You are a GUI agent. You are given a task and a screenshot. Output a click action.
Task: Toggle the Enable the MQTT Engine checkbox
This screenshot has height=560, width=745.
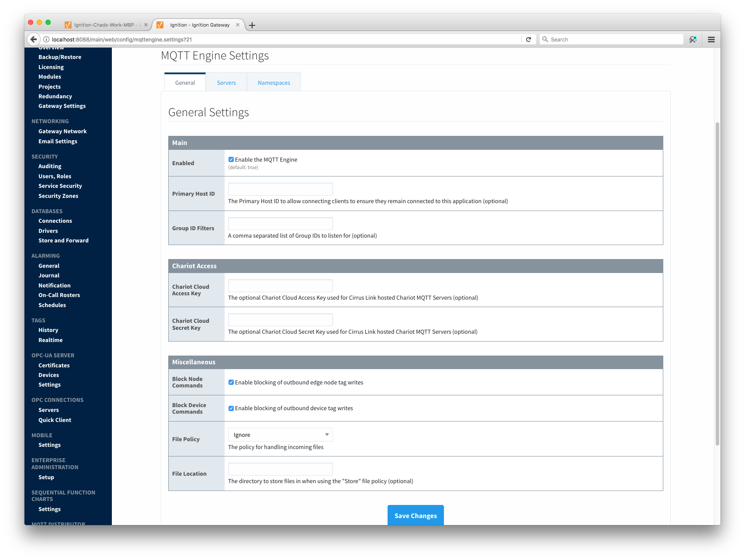[231, 159]
